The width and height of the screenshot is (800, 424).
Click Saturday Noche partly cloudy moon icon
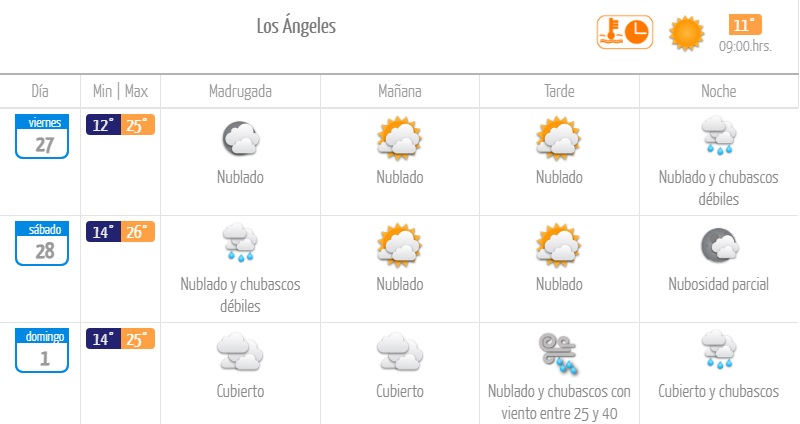point(719,246)
